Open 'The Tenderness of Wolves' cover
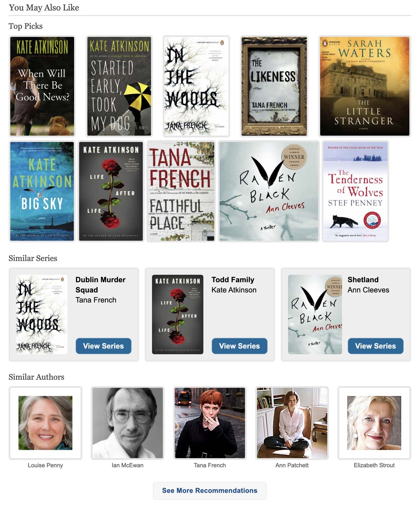 coord(355,191)
